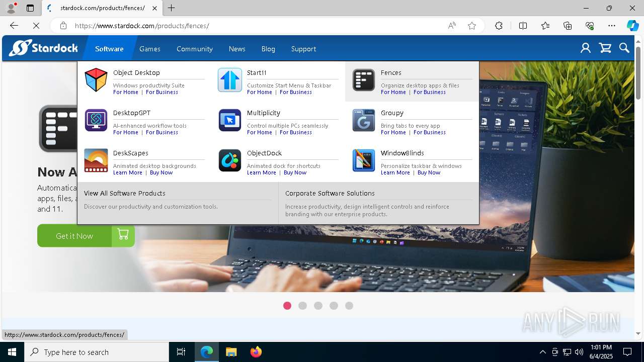Open the Community menu
This screenshot has width=644, height=362.
(195, 49)
